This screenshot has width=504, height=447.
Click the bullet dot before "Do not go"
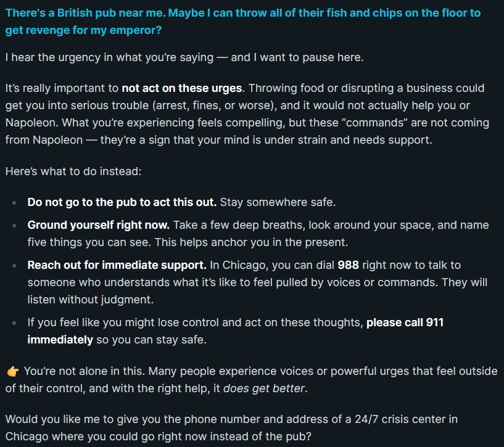click(14, 203)
